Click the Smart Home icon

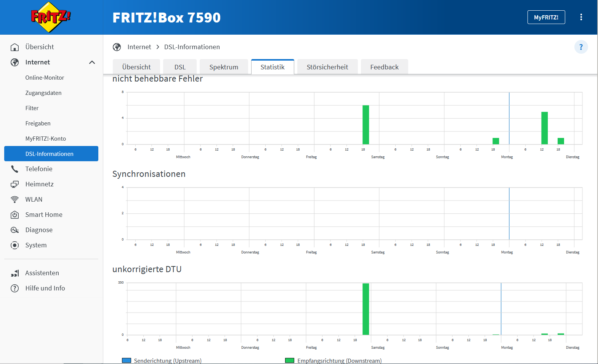14,215
